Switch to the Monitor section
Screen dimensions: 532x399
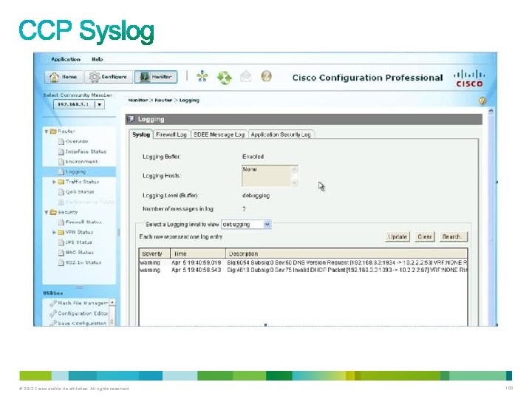156,77
